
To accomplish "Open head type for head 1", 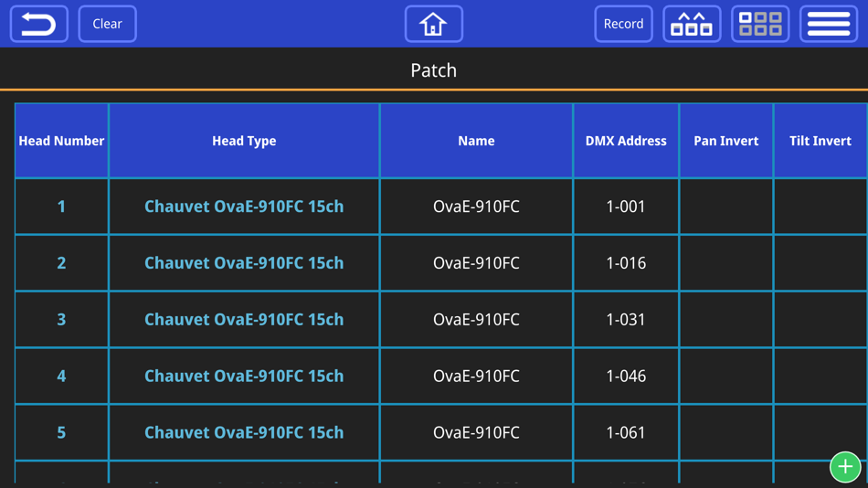I will pos(244,207).
